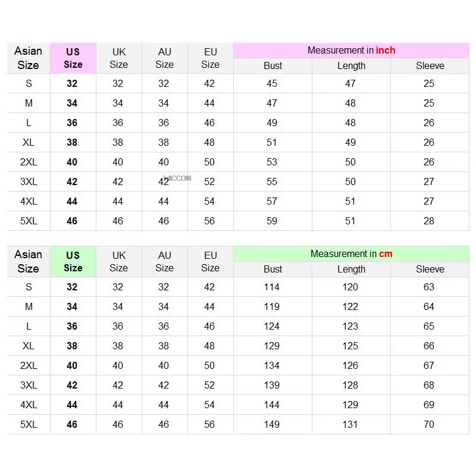Click bust value 149 in cm table
This screenshot has width=476, height=476.
pos(272,424)
